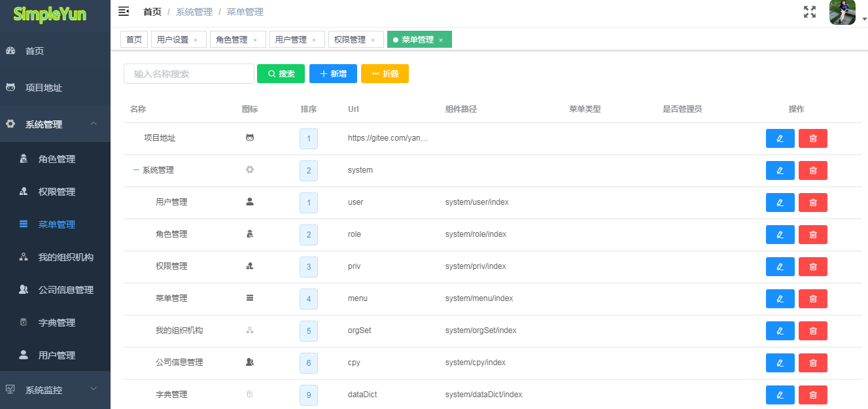The image size is (868, 409).
Task: Open 权限管理 in the sidebar
Action: (55, 192)
